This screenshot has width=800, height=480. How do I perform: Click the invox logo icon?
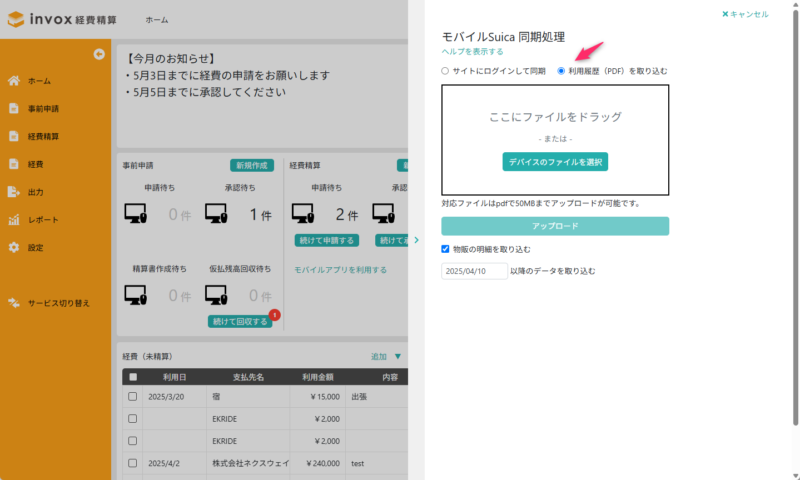point(16,19)
